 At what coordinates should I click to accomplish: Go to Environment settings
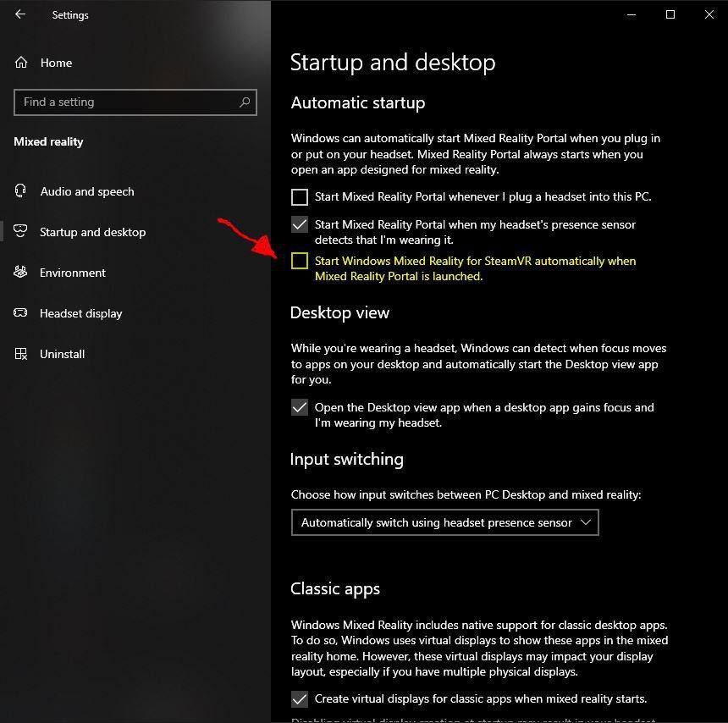[73, 273]
